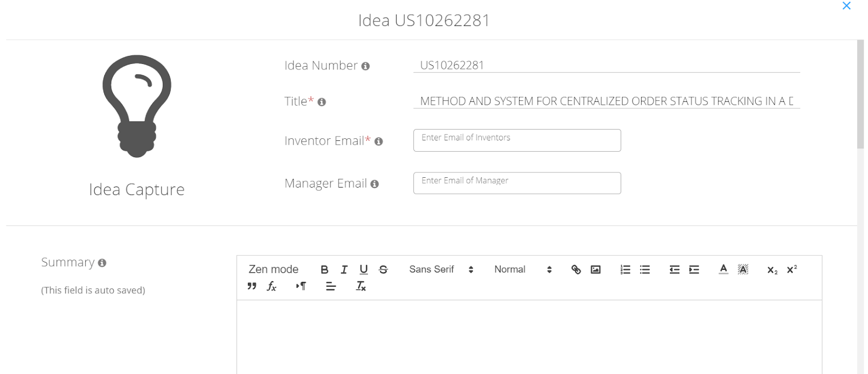The width and height of the screenshot is (868, 374).
Task: Apply bulleted list formatting
Action: (x=645, y=269)
